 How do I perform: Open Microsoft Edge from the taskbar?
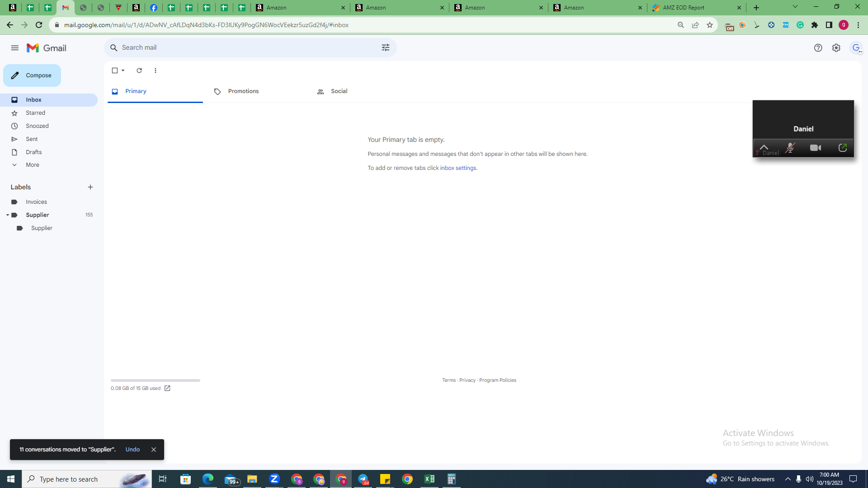click(x=208, y=479)
